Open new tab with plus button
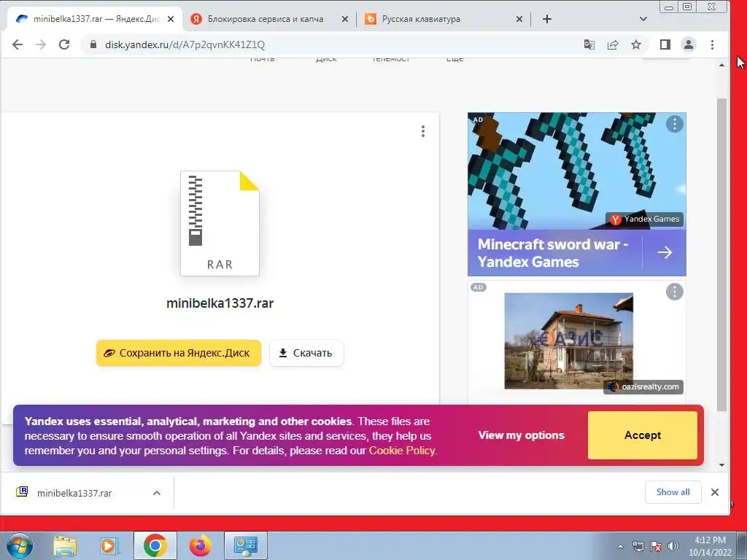Viewport: 747px width, 560px height. [547, 19]
